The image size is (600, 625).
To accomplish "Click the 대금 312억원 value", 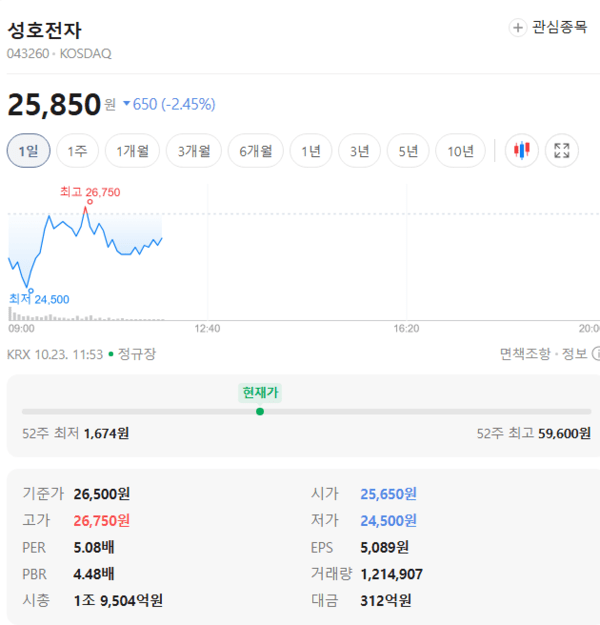I will pos(386,600).
